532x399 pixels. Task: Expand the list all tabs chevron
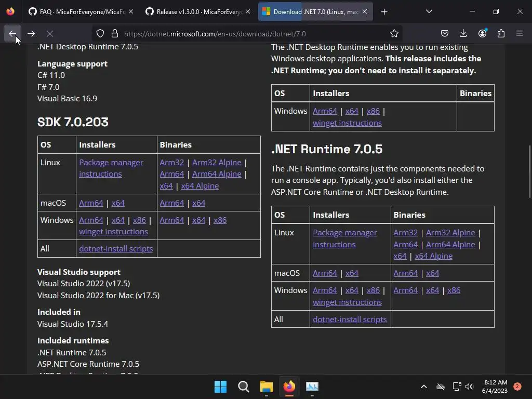click(429, 11)
